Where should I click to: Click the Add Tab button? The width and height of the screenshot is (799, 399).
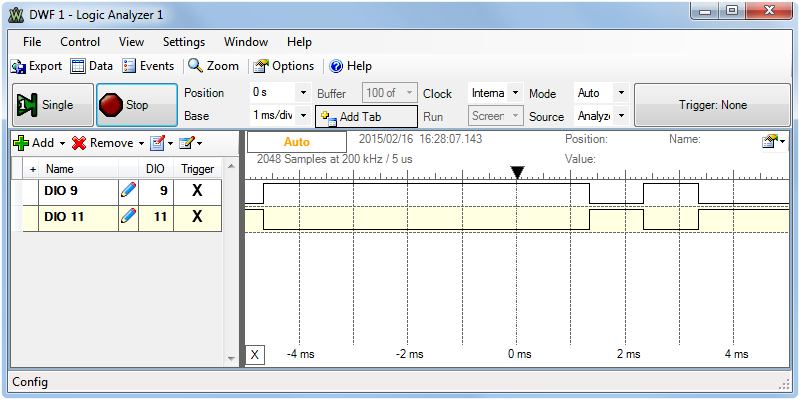pos(366,117)
